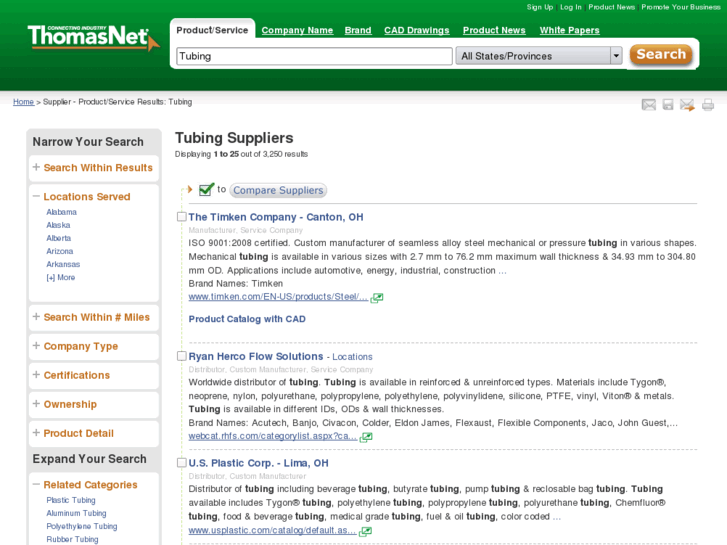This screenshot has height=545, width=727.
Task: Click the 'Tubing Suppliers' heading text
Action: 234,138
